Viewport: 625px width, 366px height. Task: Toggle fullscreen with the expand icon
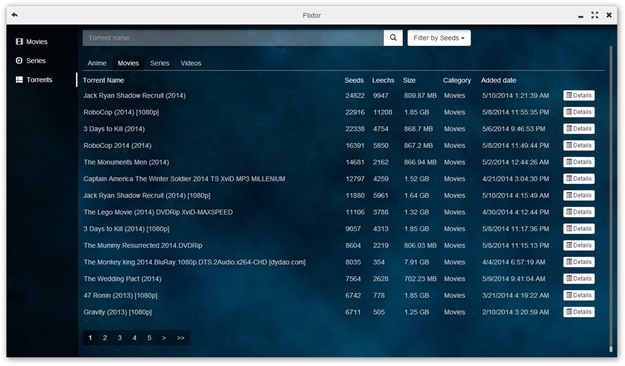tap(595, 15)
